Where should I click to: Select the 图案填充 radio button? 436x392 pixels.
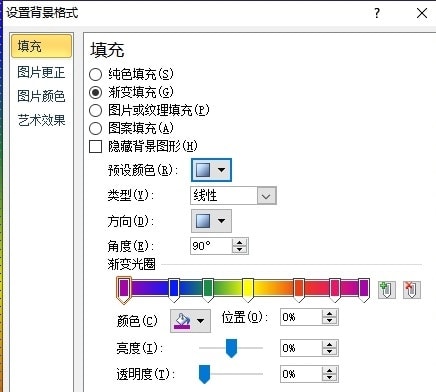[95, 128]
